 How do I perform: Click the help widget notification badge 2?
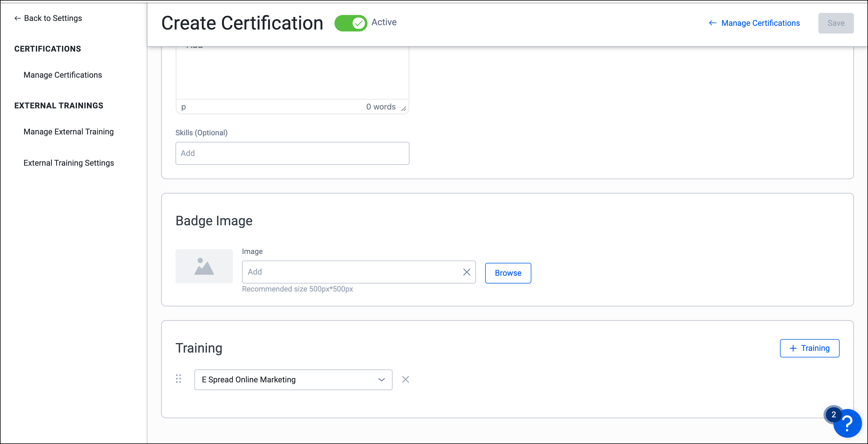point(833,414)
